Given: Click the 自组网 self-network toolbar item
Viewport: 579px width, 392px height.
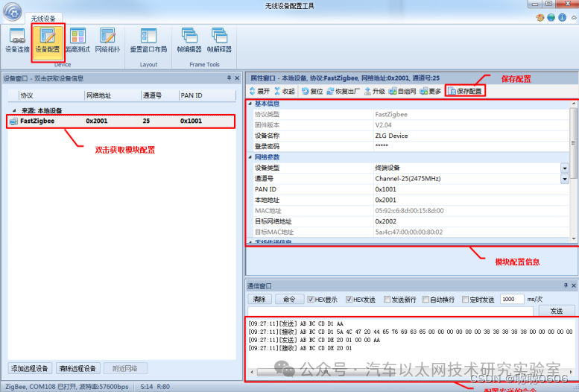Looking at the screenshot, I should (402, 91).
